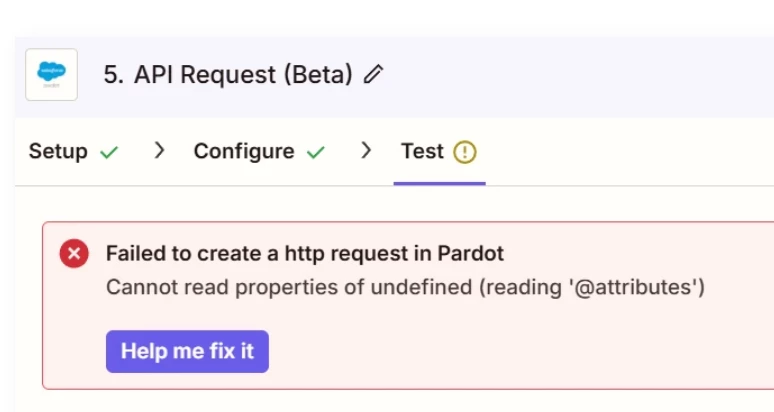Click the 'Failed to create a http request' heading
The height and width of the screenshot is (412, 774).
tap(305, 254)
